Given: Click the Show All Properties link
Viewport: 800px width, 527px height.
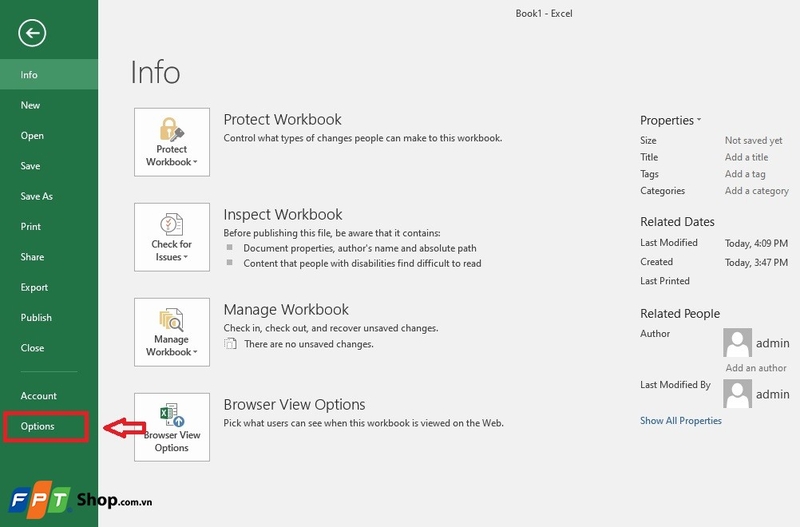Looking at the screenshot, I should [x=681, y=421].
